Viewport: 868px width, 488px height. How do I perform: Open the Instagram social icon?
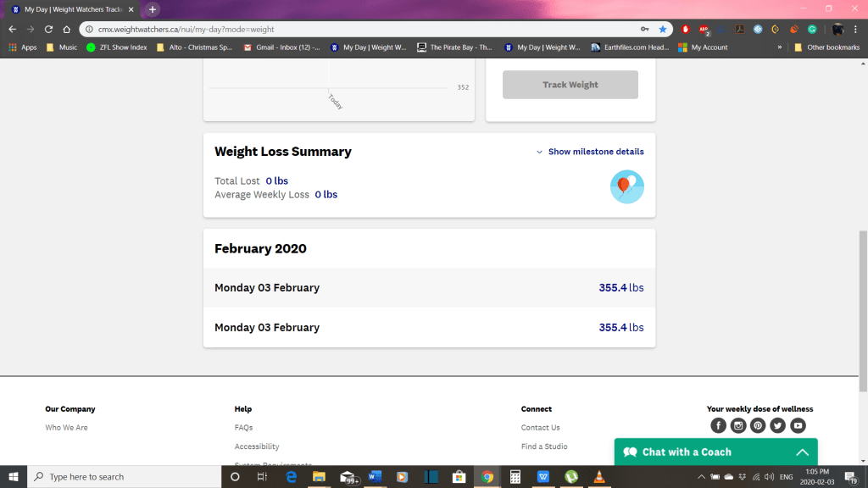click(x=738, y=425)
